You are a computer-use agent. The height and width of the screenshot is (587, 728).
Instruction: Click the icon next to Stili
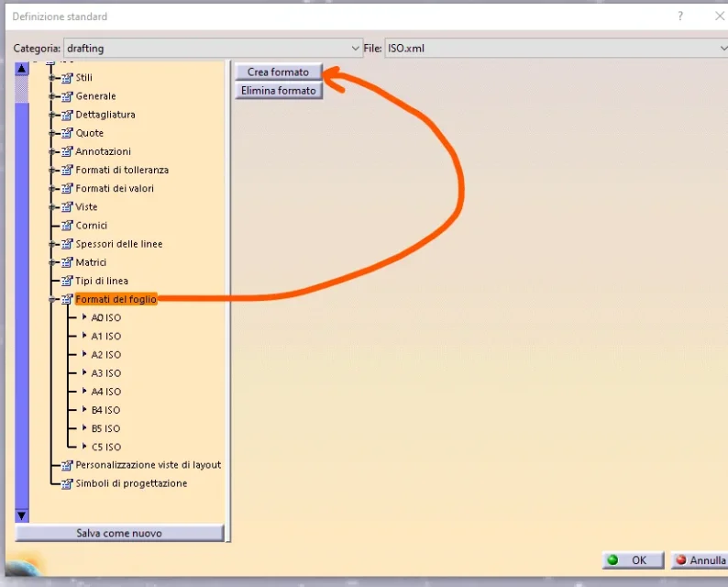coord(66,78)
